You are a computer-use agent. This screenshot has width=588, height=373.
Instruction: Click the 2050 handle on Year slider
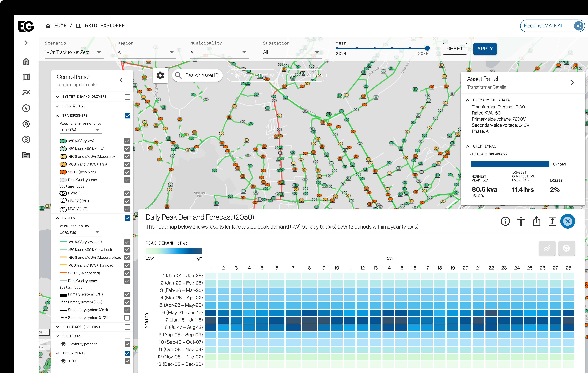coord(427,48)
